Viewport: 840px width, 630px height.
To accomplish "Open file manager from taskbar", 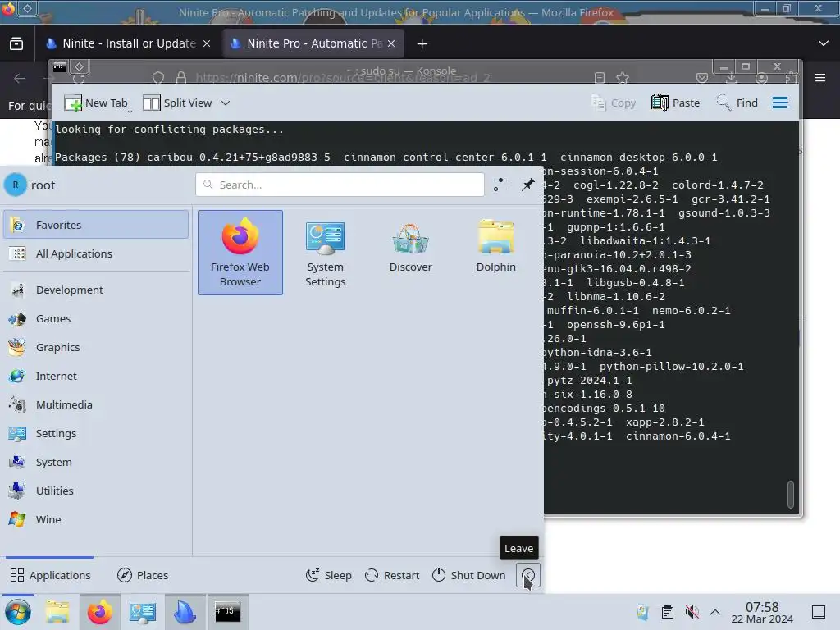I will (57, 612).
